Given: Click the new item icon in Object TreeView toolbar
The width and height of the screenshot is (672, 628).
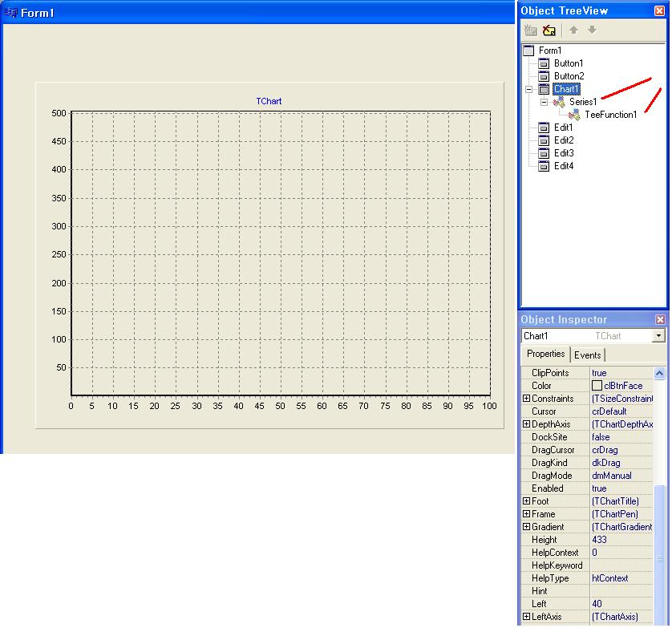Looking at the screenshot, I should coord(531,30).
